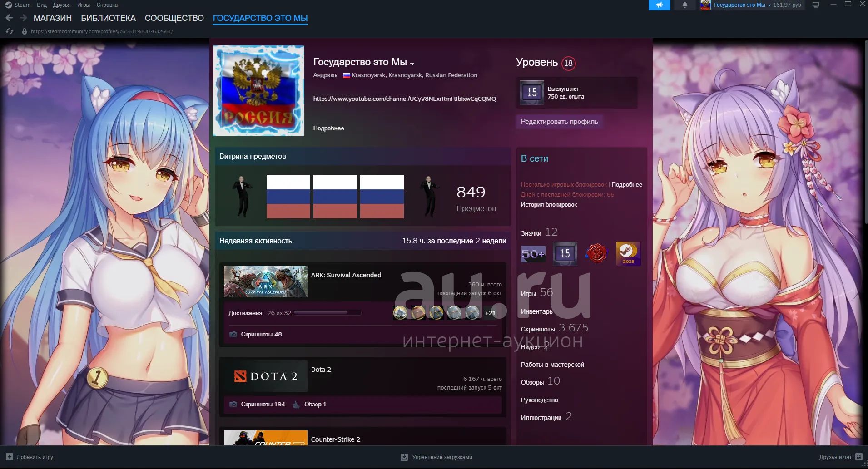This screenshot has width=868, height=469.
Task: Click the padlock icon in address bar
Action: [x=25, y=31]
